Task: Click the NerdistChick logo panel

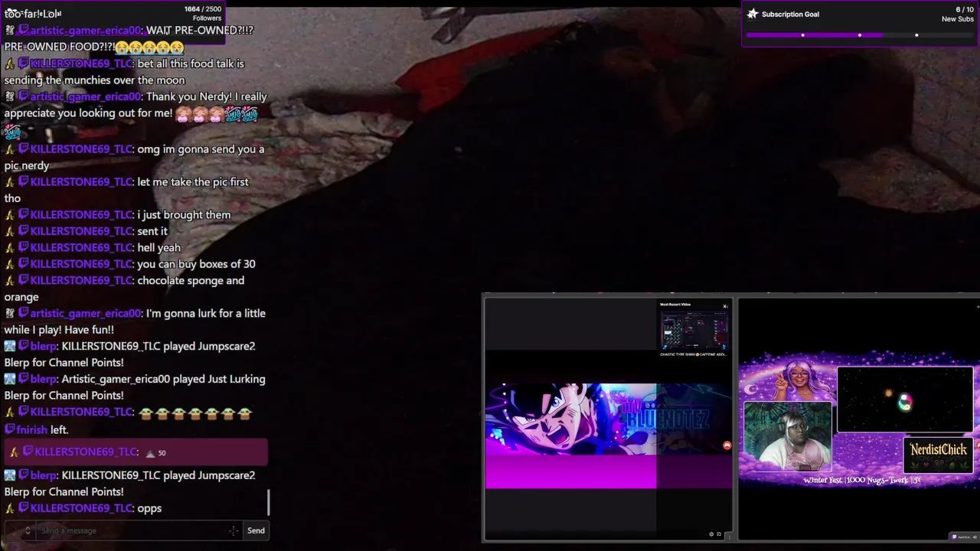Action: point(939,456)
